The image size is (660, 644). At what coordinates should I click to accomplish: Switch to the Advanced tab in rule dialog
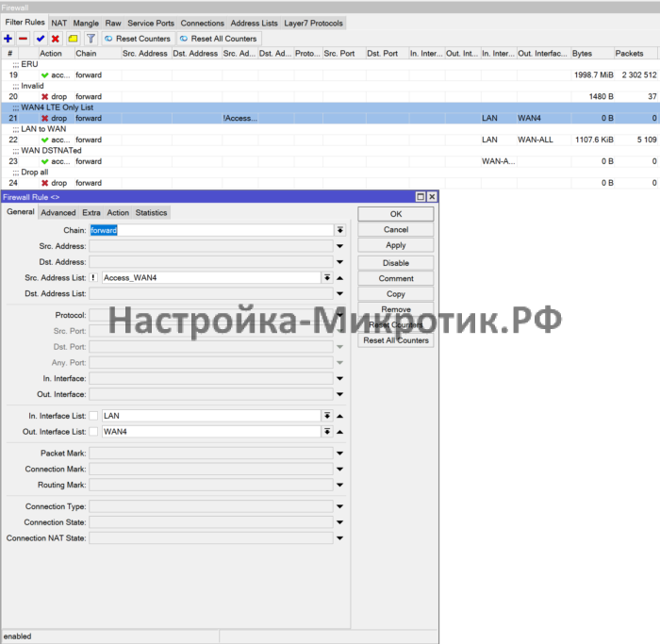pyautogui.click(x=58, y=212)
